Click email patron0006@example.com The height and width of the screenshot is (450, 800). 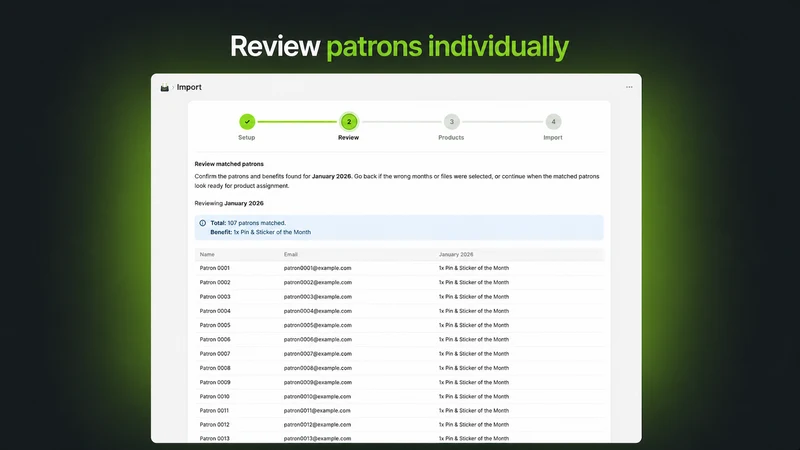pos(317,339)
